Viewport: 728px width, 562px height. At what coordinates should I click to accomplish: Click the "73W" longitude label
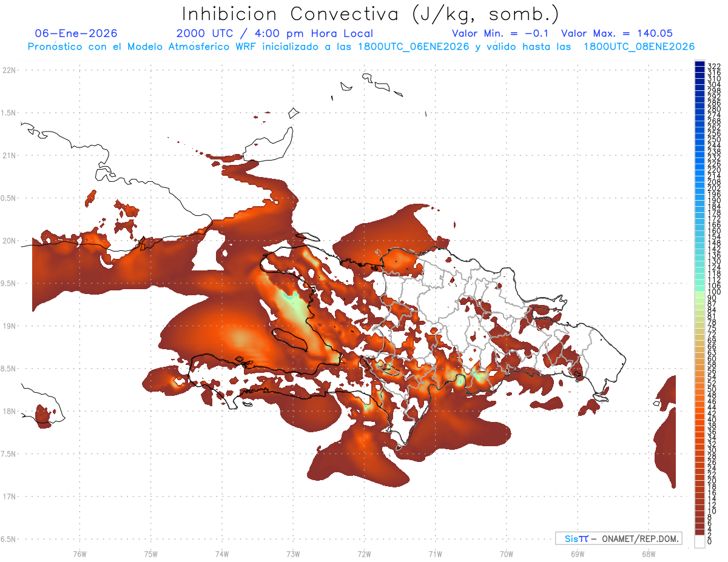point(293,554)
